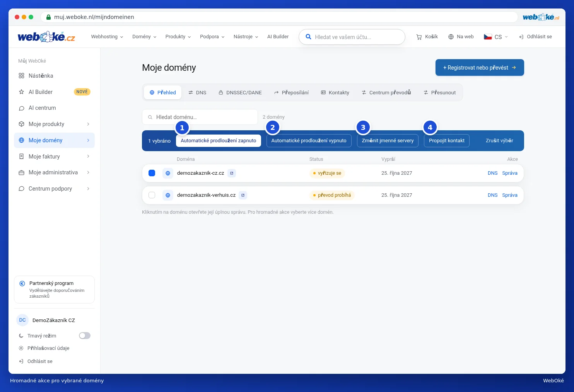Click the AI Builder star icon
Viewport: 574px width, 392px height.
21,92
